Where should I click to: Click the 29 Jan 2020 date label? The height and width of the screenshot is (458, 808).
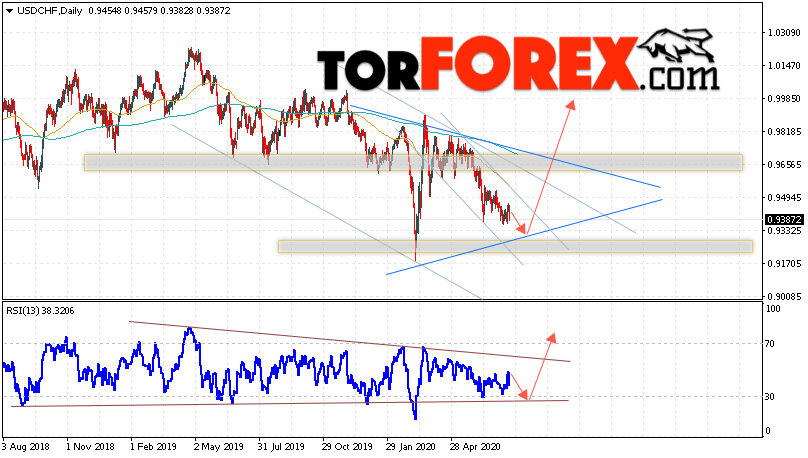point(411,447)
